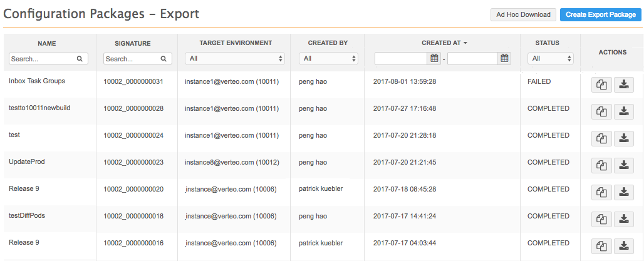The width and height of the screenshot is (644, 261).
Task: Sort by the Status column header
Action: (547, 43)
